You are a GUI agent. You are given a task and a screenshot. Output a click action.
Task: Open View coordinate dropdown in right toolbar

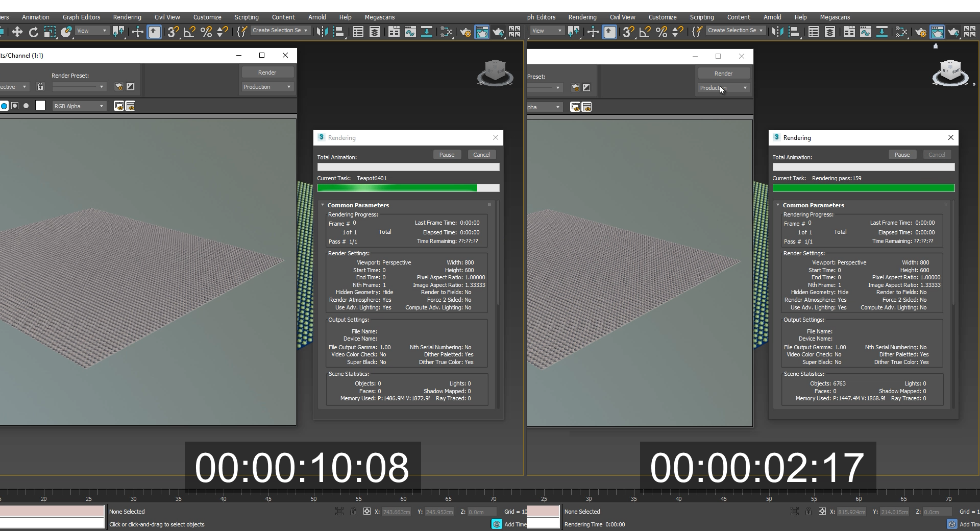547,31
